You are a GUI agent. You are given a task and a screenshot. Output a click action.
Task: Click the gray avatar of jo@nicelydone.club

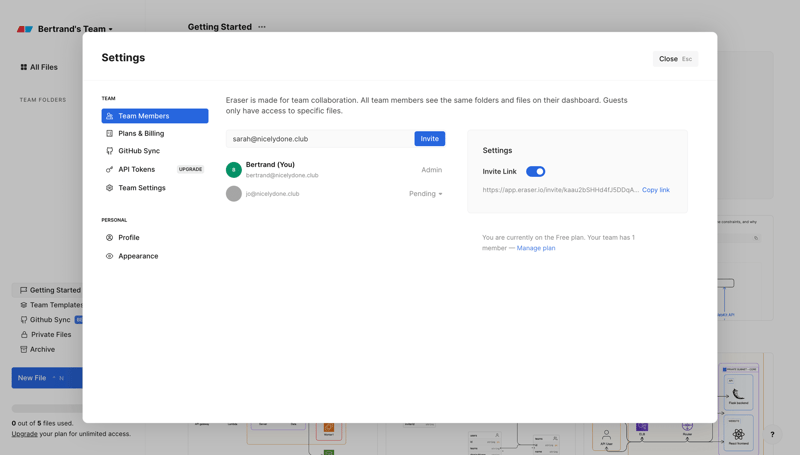click(234, 194)
